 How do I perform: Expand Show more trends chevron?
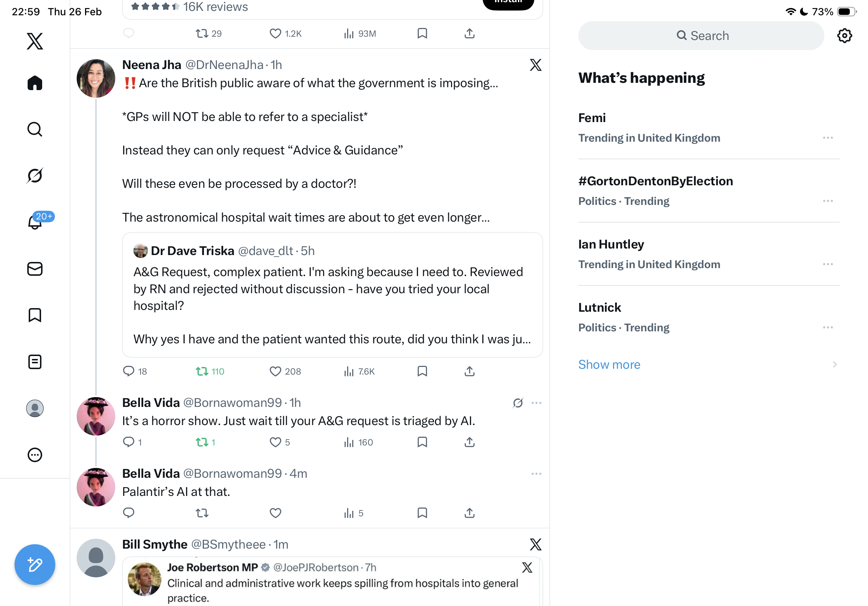click(x=834, y=365)
